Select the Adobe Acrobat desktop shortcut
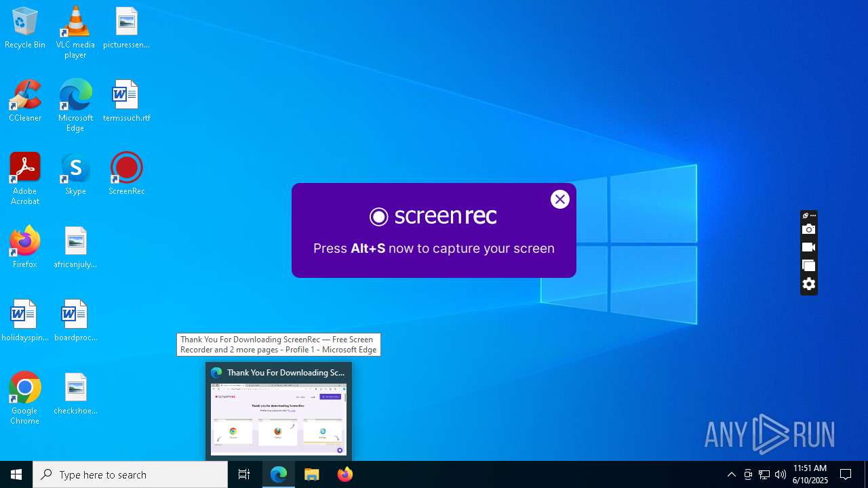The height and width of the screenshot is (488, 868). pyautogui.click(x=25, y=179)
